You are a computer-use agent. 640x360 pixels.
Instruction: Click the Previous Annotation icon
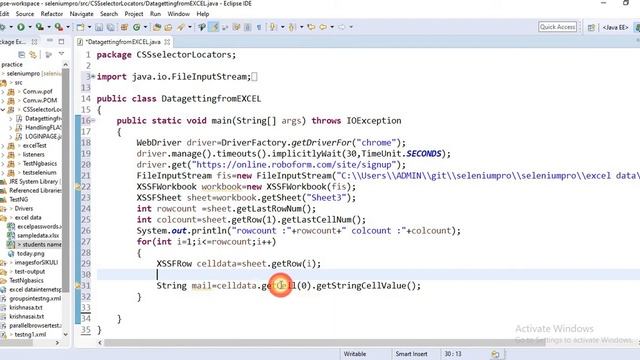tap(292, 27)
